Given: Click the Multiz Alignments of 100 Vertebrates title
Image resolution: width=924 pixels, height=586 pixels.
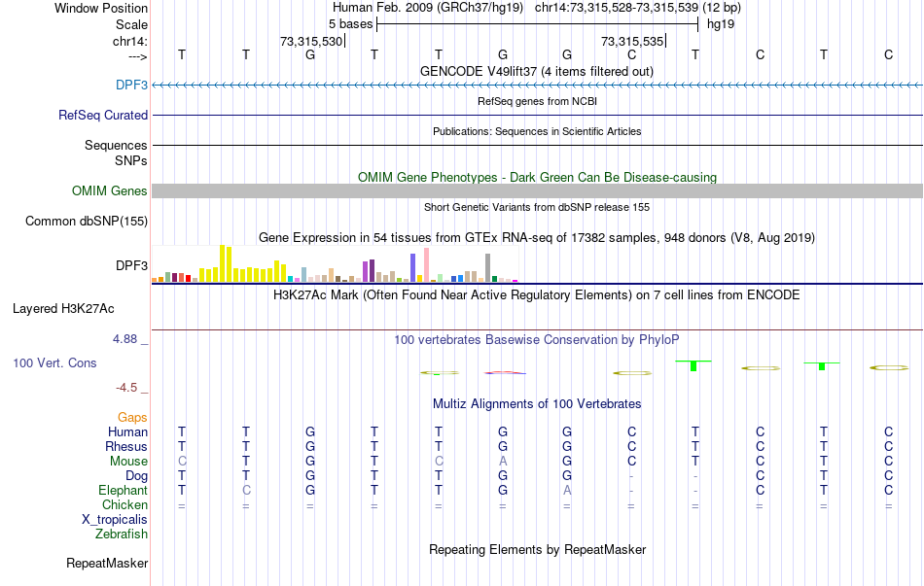Looking at the screenshot, I should 537,404.
